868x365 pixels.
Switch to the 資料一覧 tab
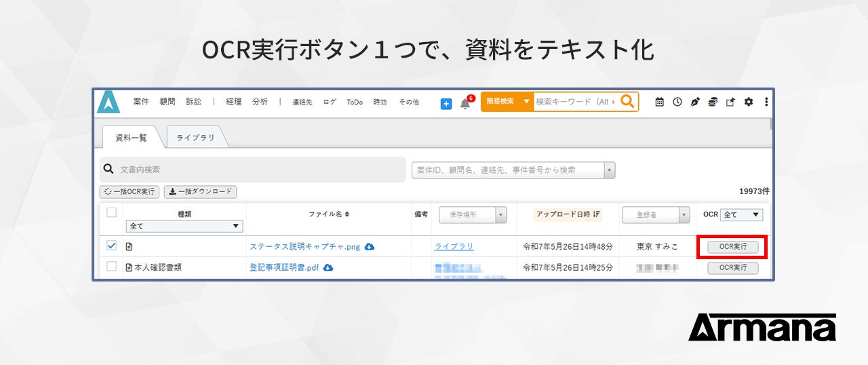click(132, 137)
